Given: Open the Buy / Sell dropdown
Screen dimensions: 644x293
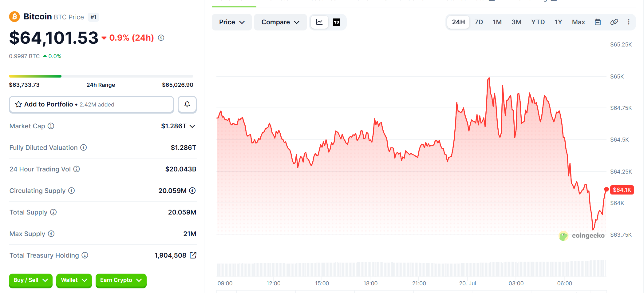Looking at the screenshot, I should [31, 280].
